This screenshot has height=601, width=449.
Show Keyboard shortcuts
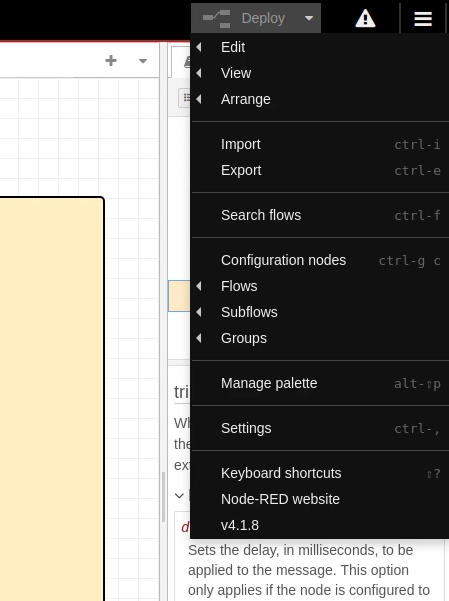point(320,473)
